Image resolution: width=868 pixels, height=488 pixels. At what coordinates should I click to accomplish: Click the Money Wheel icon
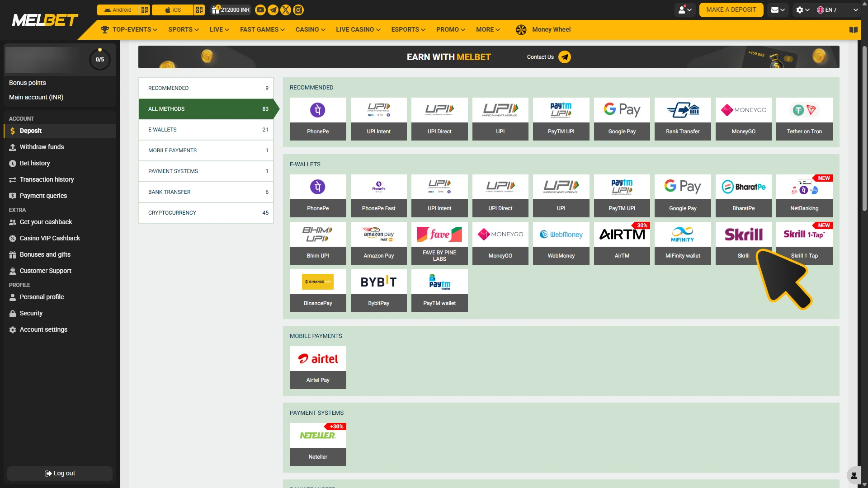tap(521, 30)
